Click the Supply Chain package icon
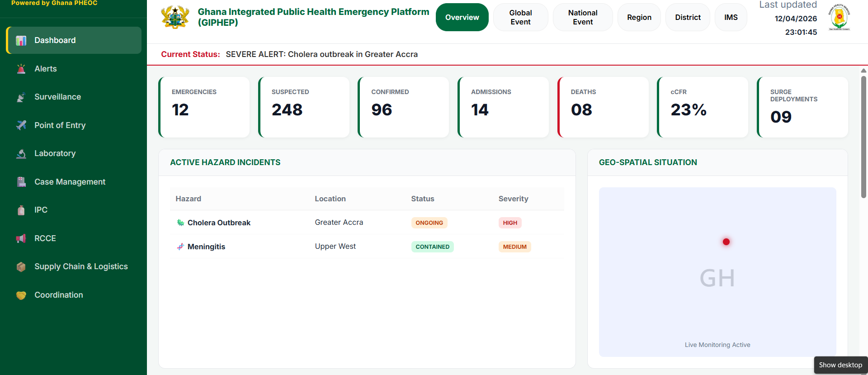This screenshot has height=375, width=868. click(21, 267)
